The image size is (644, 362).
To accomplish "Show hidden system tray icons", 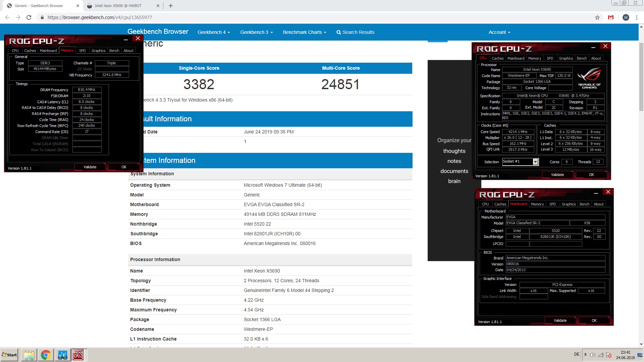I will [585, 355].
